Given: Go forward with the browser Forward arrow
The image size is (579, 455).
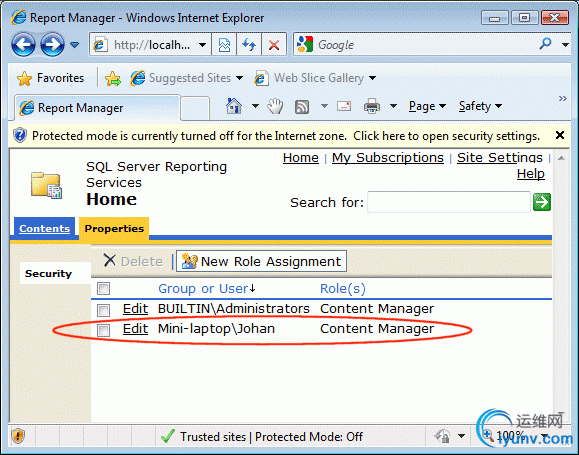Looking at the screenshot, I should point(52,45).
